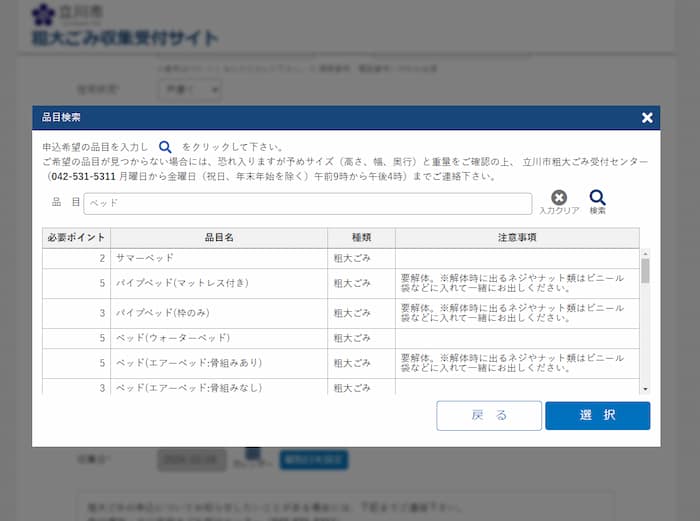The height and width of the screenshot is (521, 700).
Task: Select パイプベッド(マットレス付き) item row
Action: [218, 283]
